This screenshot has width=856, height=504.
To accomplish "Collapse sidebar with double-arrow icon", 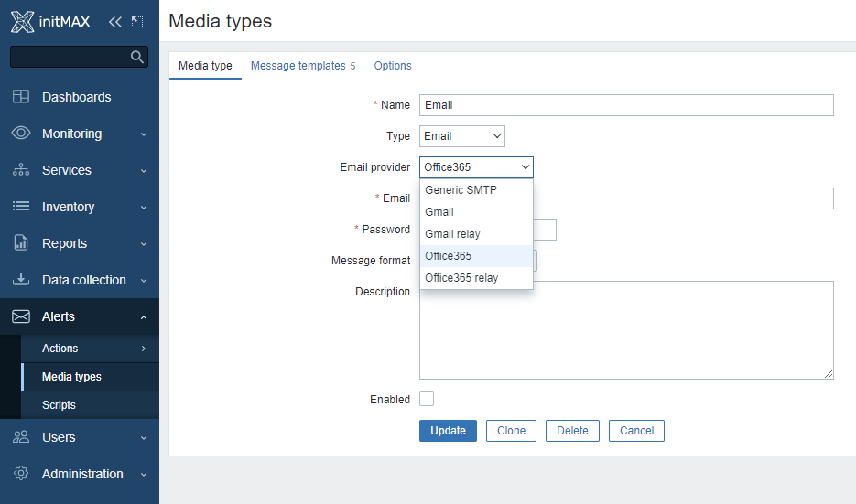I will [x=115, y=22].
